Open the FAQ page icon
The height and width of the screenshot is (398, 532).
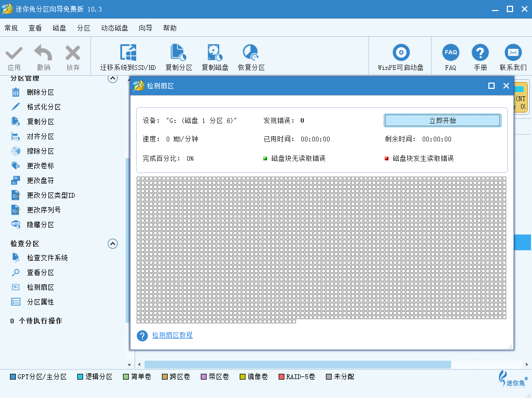451,53
